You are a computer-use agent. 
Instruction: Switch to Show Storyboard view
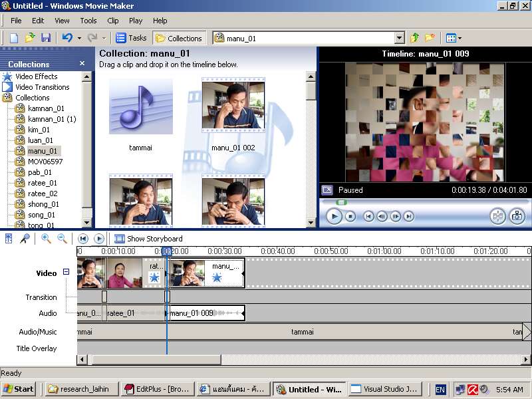point(148,239)
